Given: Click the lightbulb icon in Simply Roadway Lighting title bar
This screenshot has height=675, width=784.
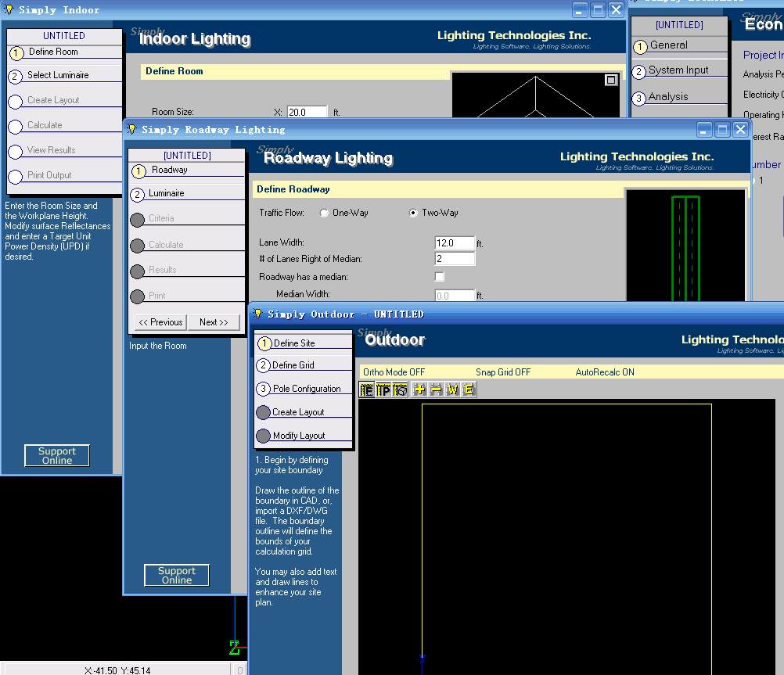Looking at the screenshot, I should coord(131,130).
